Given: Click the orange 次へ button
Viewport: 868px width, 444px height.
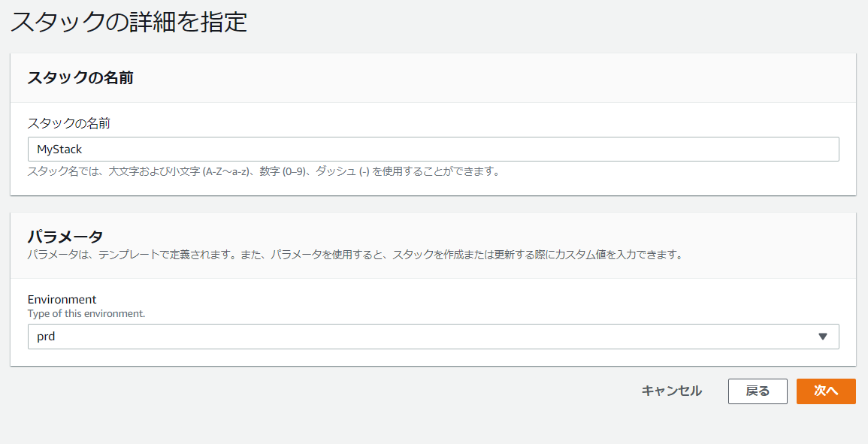Looking at the screenshot, I should (826, 391).
